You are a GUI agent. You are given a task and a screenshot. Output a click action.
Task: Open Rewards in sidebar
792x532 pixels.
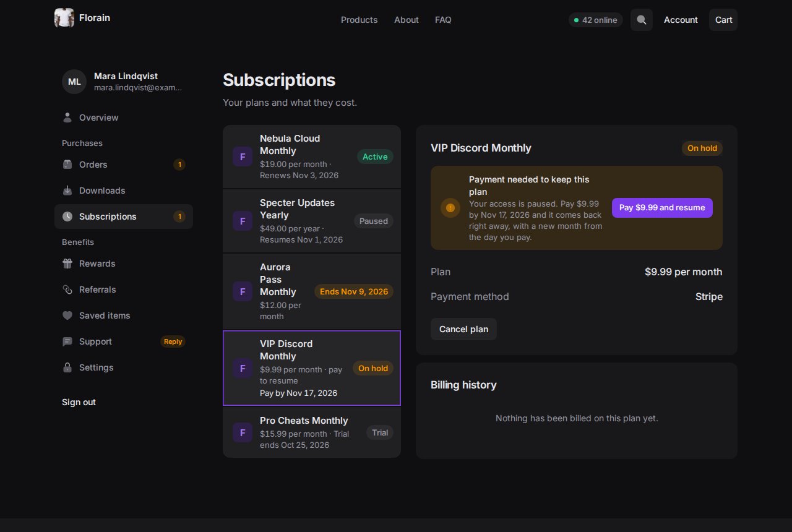pyautogui.click(x=124, y=264)
